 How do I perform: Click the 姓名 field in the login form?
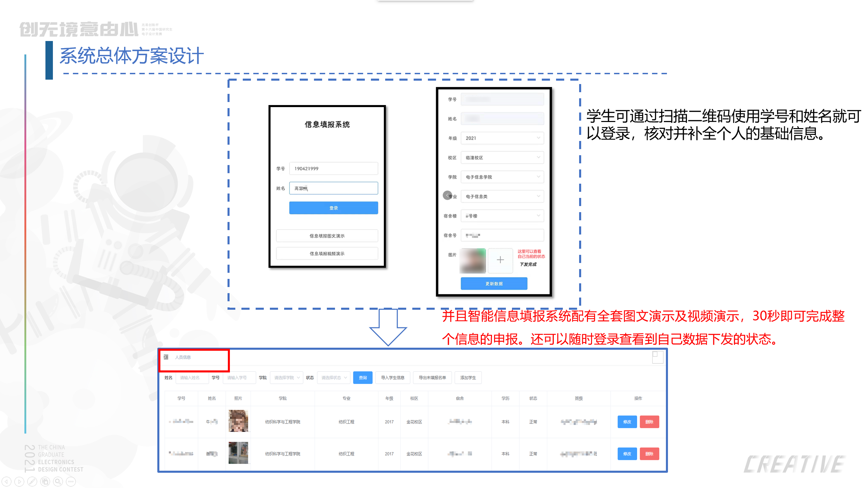[334, 188]
